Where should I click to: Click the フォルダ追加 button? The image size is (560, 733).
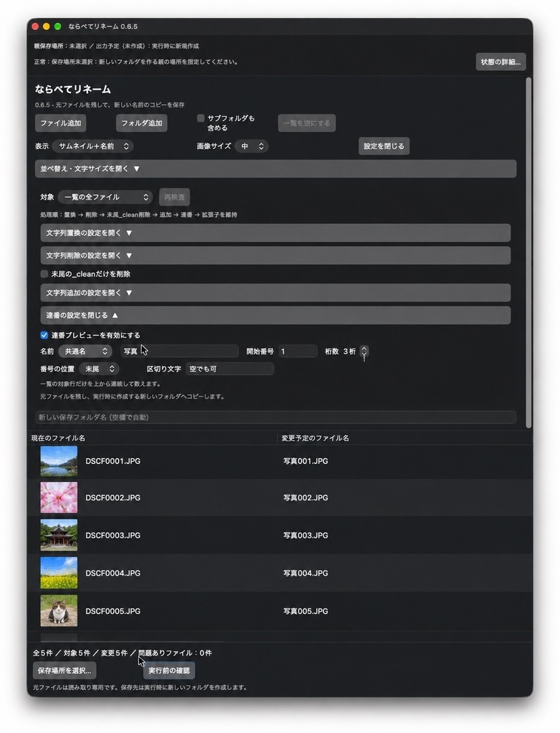coord(141,123)
